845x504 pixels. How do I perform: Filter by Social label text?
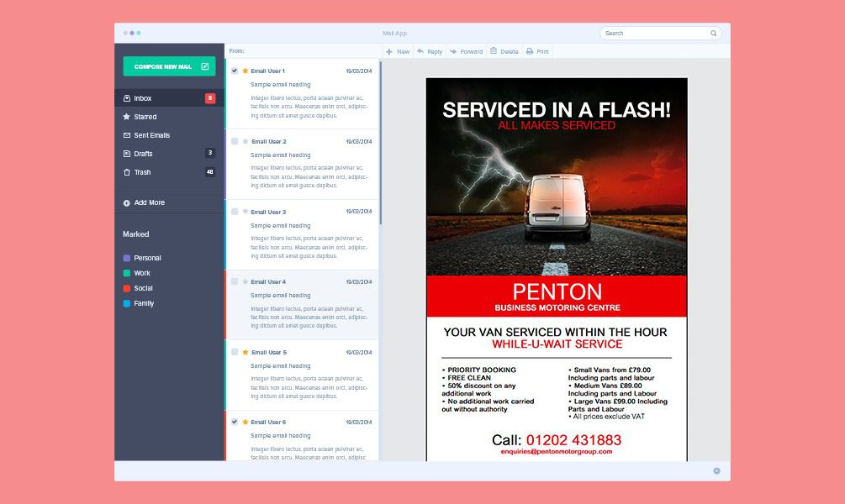click(143, 288)
